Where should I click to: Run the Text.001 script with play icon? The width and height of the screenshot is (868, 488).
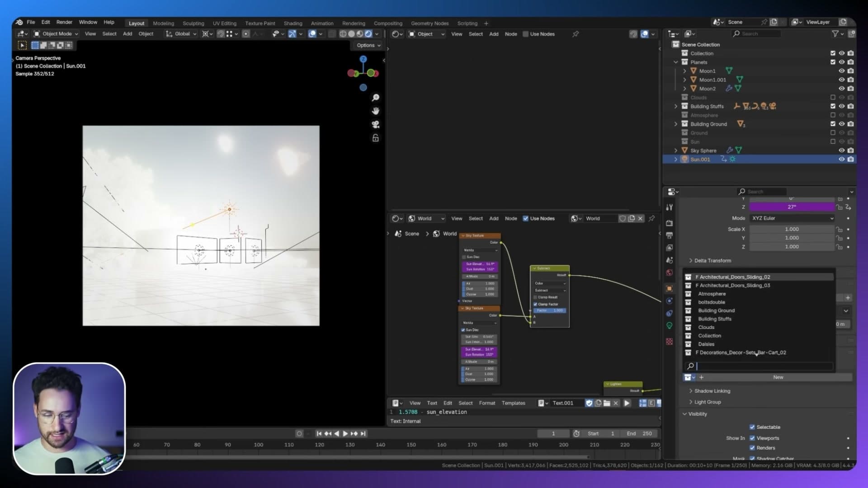tap(627, 403)
